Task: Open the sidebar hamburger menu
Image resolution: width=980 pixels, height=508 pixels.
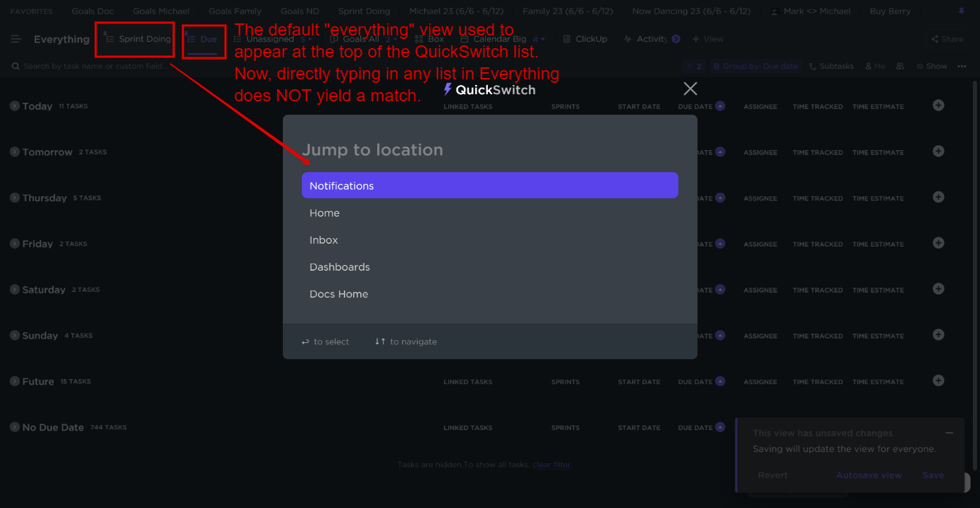Action: coord(16,39)
